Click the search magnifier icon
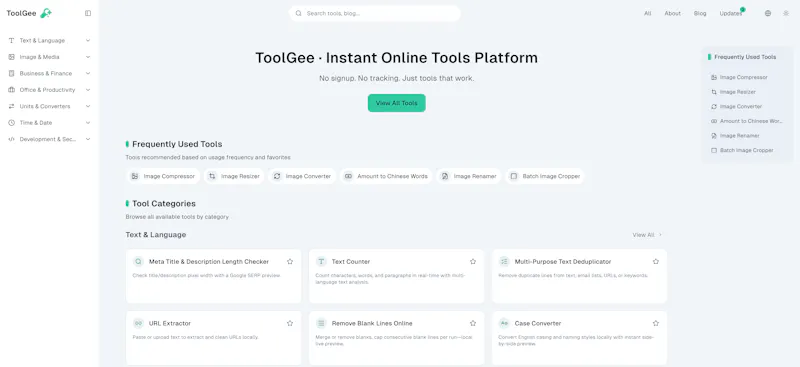800x367 pixels. (298, 13)
